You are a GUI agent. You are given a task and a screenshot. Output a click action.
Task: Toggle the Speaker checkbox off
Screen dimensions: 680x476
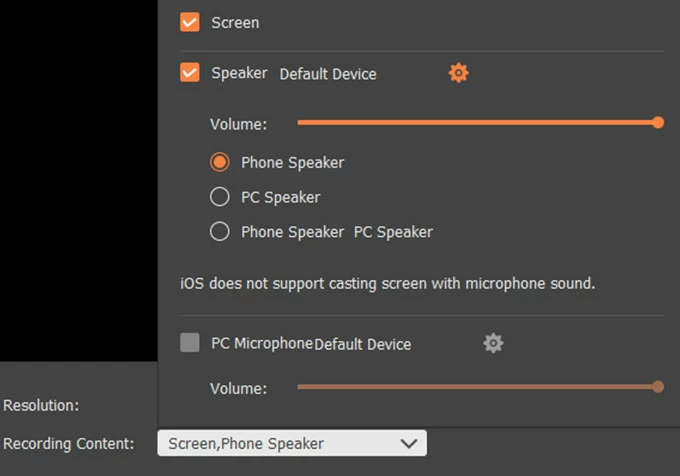[x=190, y=73]
